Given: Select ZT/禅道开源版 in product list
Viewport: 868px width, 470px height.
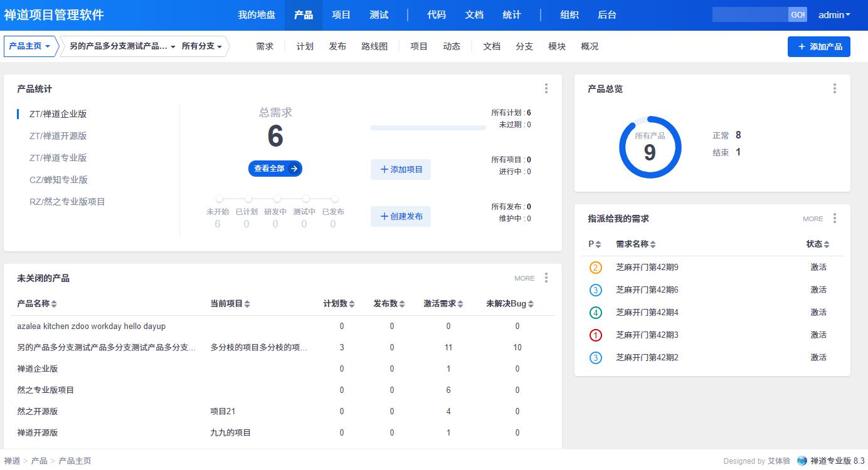Looking at the screenshot, I should tap(58, 136).
